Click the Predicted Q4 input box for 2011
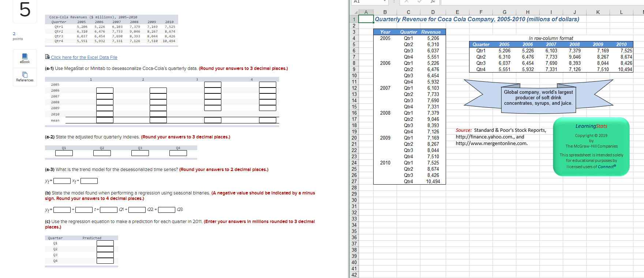The image size is (644, 278). pyautogui.click(x=105, y=261)
